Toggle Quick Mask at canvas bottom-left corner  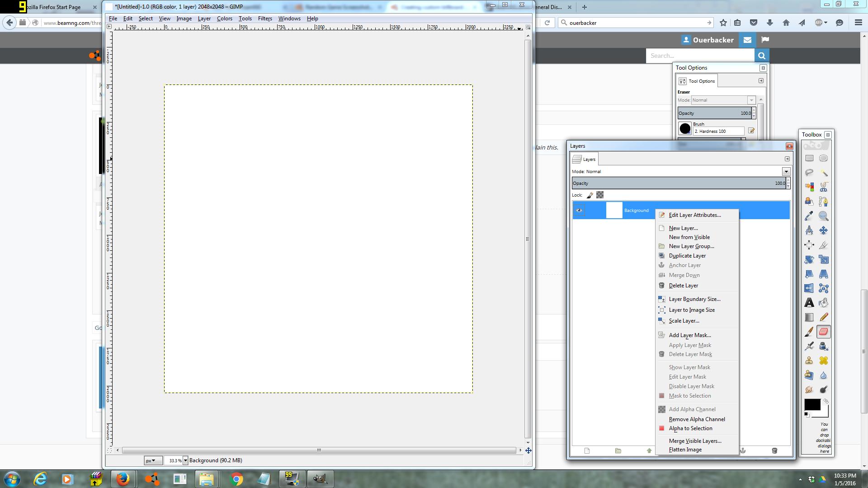109,450
